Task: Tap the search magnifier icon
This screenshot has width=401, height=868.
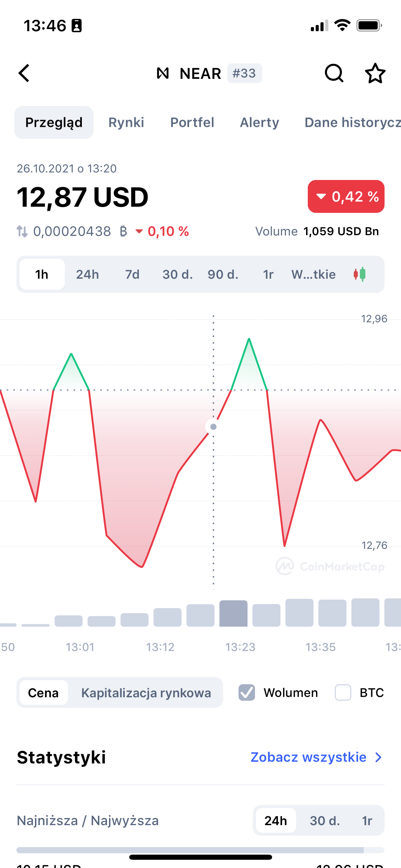Action: point(334,73)
